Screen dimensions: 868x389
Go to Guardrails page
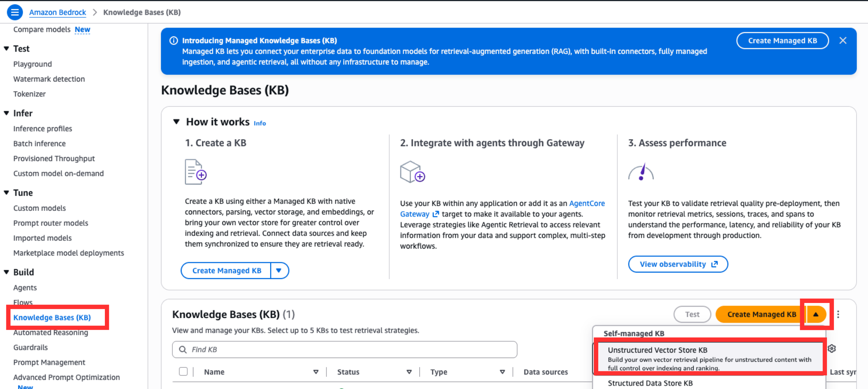(31, 347)
